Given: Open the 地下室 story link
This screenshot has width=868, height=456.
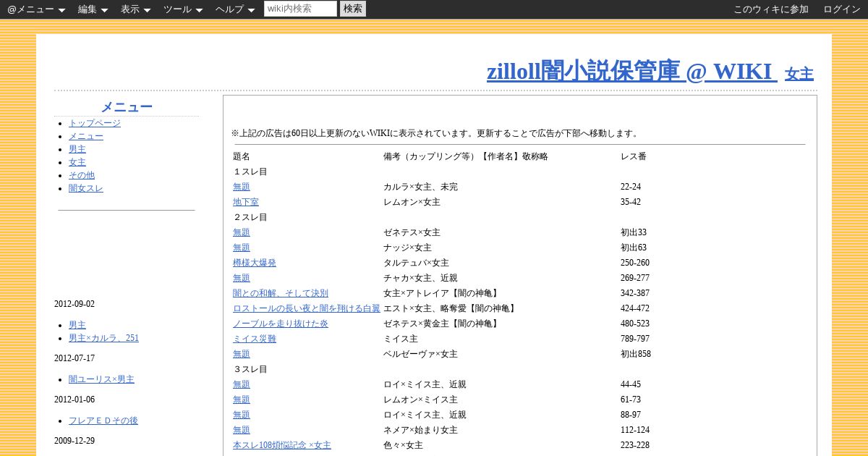Looking at the screenshot, I should pyautogui.click(x=246, y=202).
